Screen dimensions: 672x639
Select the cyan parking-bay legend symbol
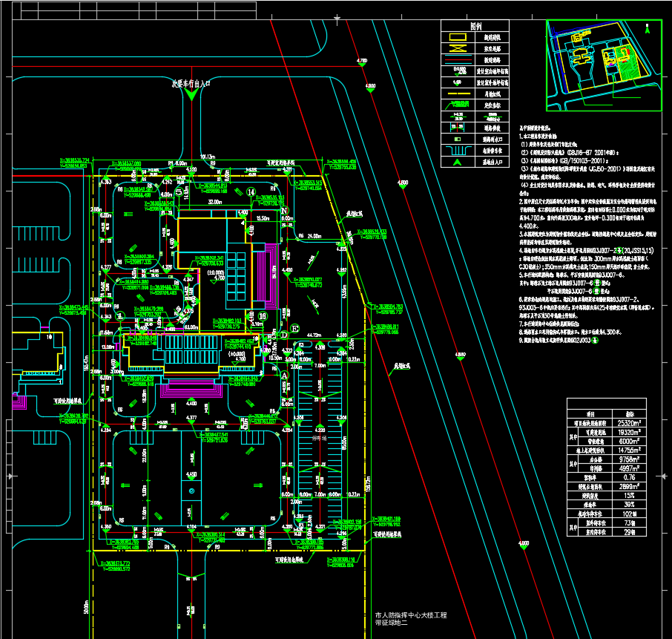(x=458, y=151)
